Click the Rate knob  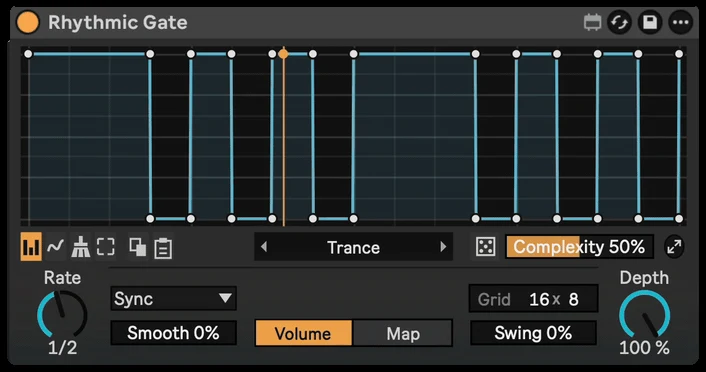pyautogui.click(x=62, y=315)
